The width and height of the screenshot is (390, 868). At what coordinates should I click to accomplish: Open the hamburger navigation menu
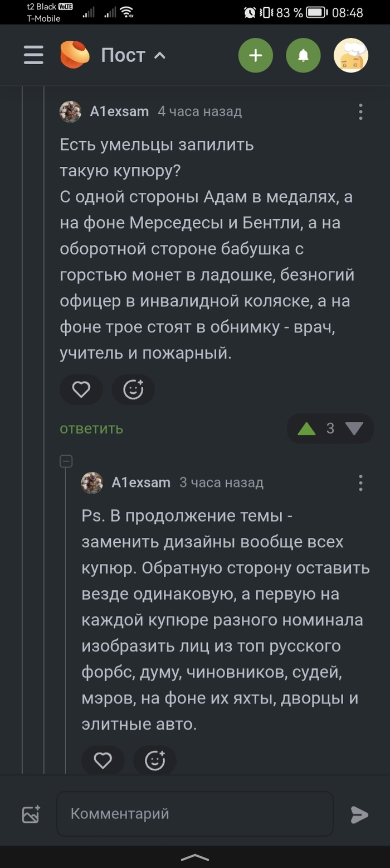(x=33, y=55)
